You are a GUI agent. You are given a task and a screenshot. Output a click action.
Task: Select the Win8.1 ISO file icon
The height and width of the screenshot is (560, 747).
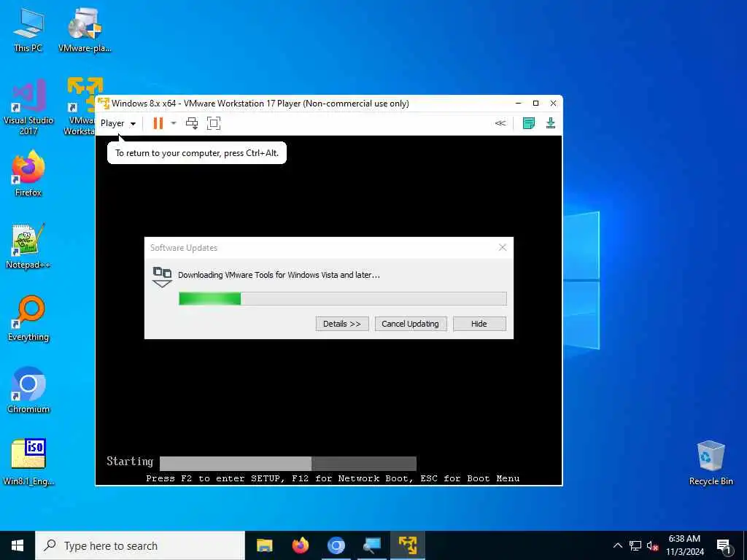28,462
